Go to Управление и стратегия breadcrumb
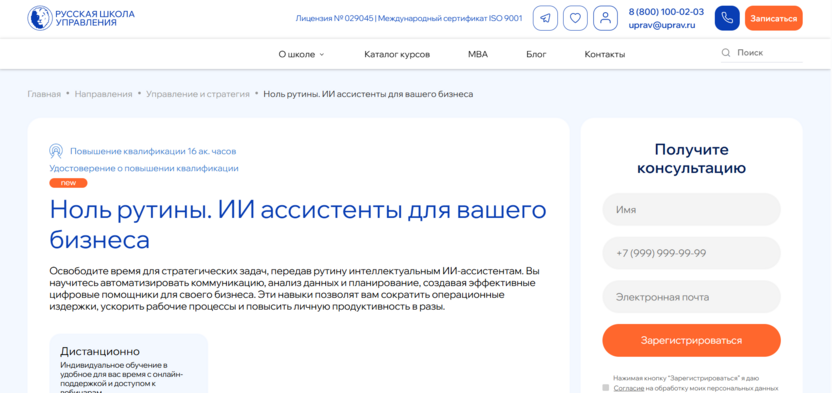This screenshot has height=393, width=832. [198, 94]
